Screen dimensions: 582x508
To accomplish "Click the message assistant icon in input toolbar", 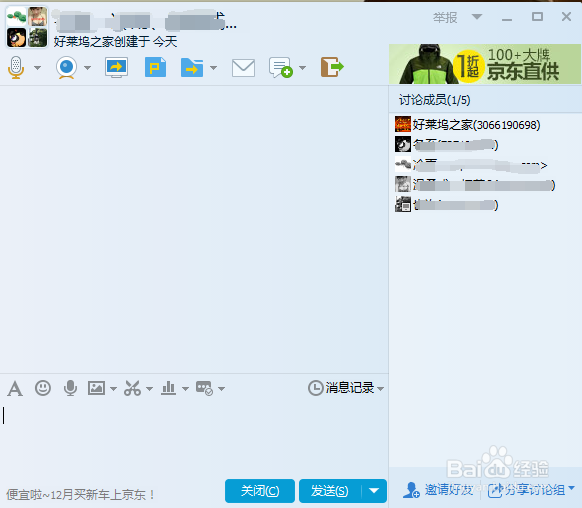I will coord(204,388).
